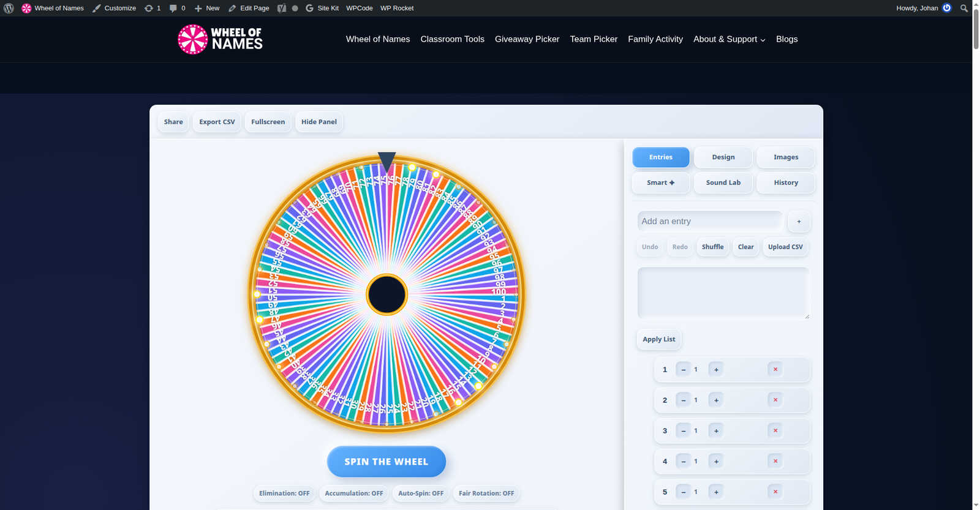The image size is (980, 510).
Task: Remove entry 3 with its red X
Action: [x=775, y=430]
